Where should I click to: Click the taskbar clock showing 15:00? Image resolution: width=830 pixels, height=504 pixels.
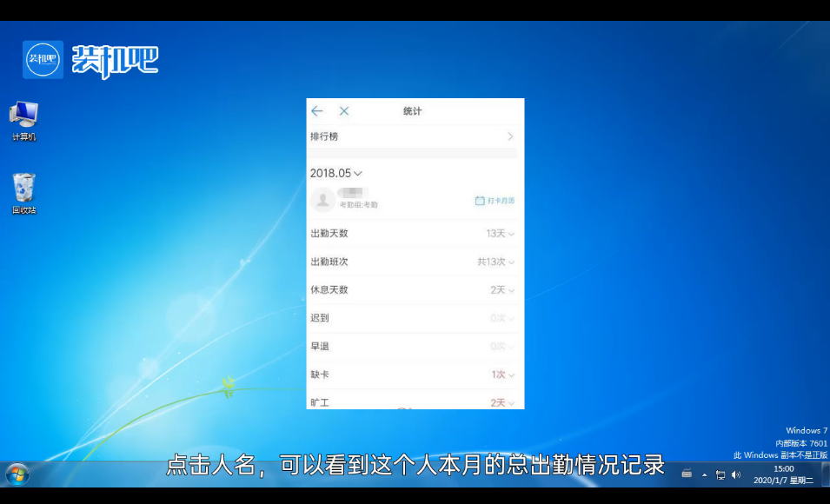(783, 474)
